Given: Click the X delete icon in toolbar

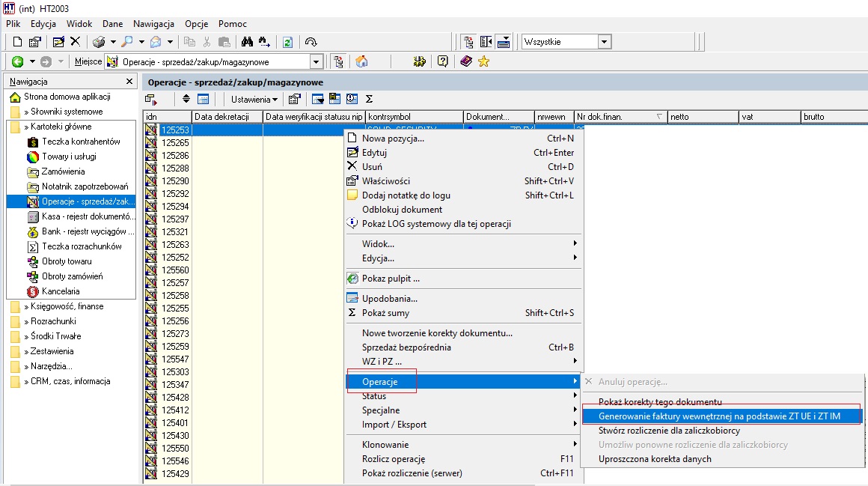Looking at the screenshot, I should [76, 42].
